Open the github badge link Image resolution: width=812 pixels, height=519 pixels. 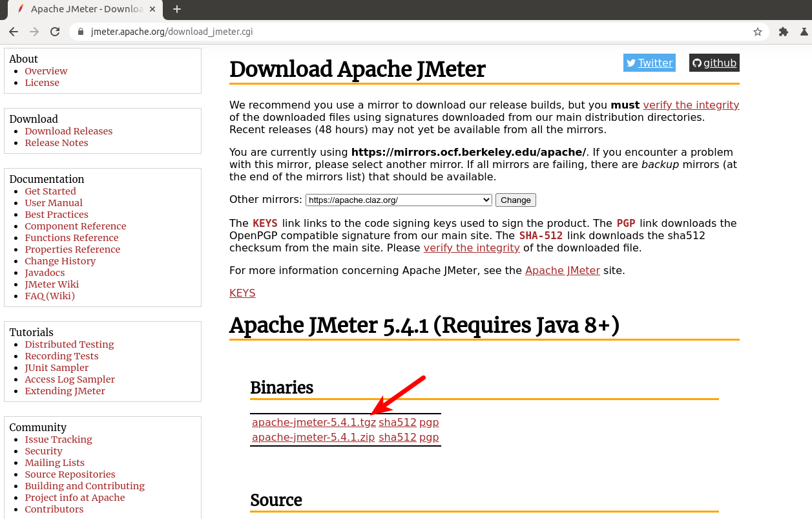click(x=714, y=63)
